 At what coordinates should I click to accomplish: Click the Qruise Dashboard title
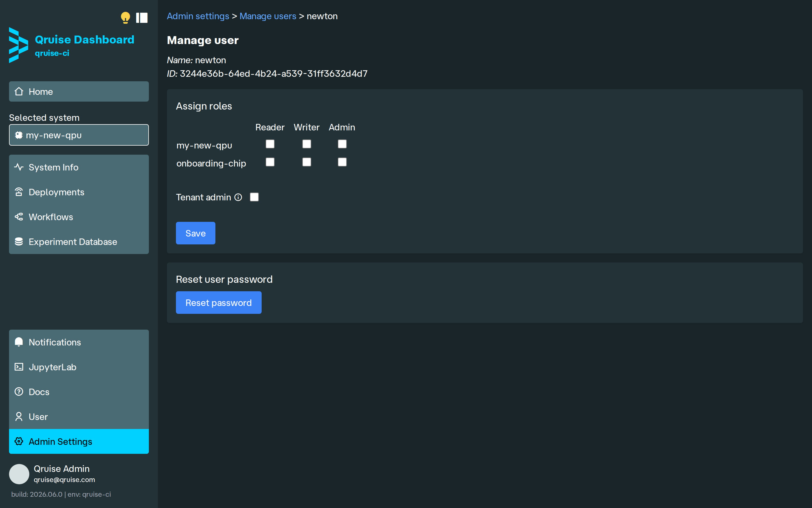85,40
